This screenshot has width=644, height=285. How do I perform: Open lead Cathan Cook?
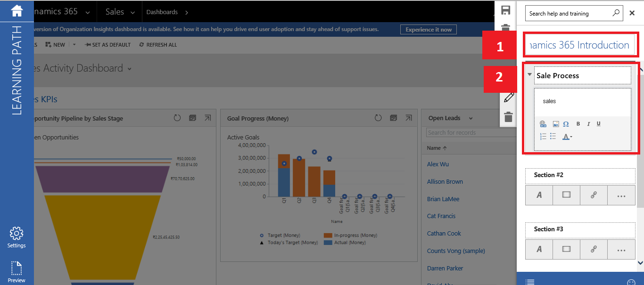(444, 234)
